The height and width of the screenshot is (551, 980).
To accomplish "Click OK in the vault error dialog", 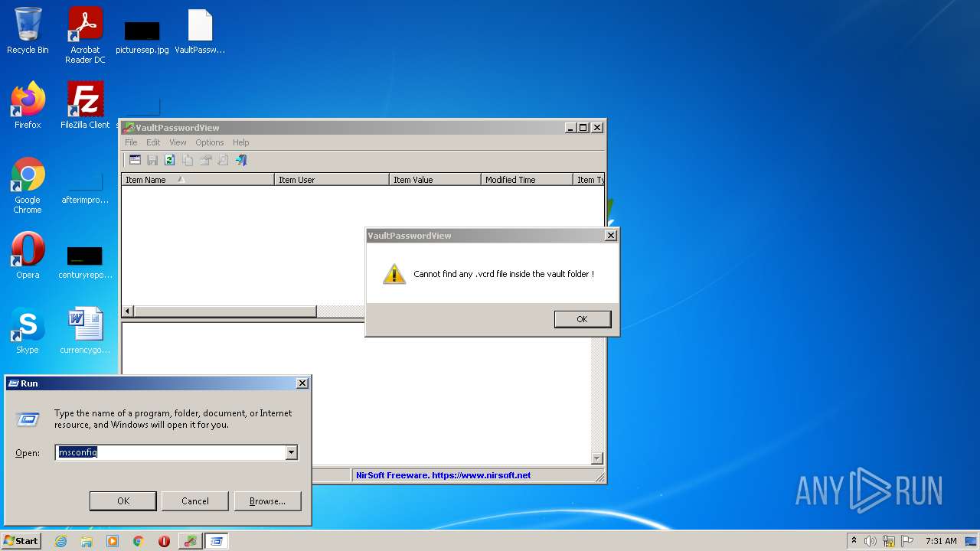I will click(582, 319).
